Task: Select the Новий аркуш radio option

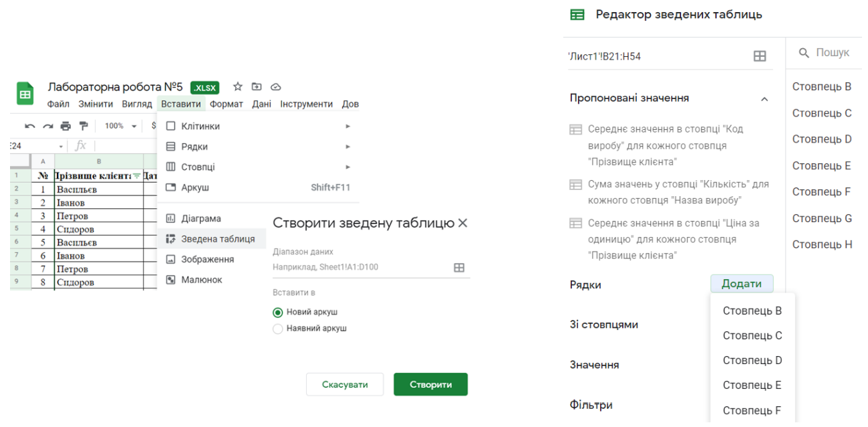Action: tap(278, 313)
